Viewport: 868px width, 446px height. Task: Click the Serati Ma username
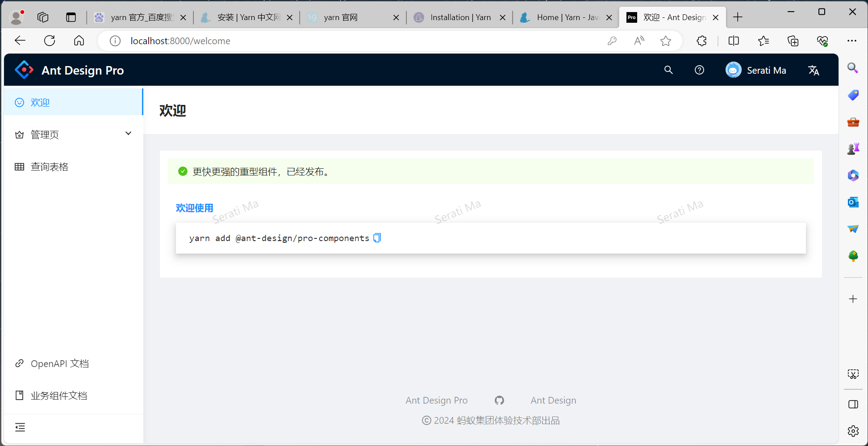click(766, 70)
